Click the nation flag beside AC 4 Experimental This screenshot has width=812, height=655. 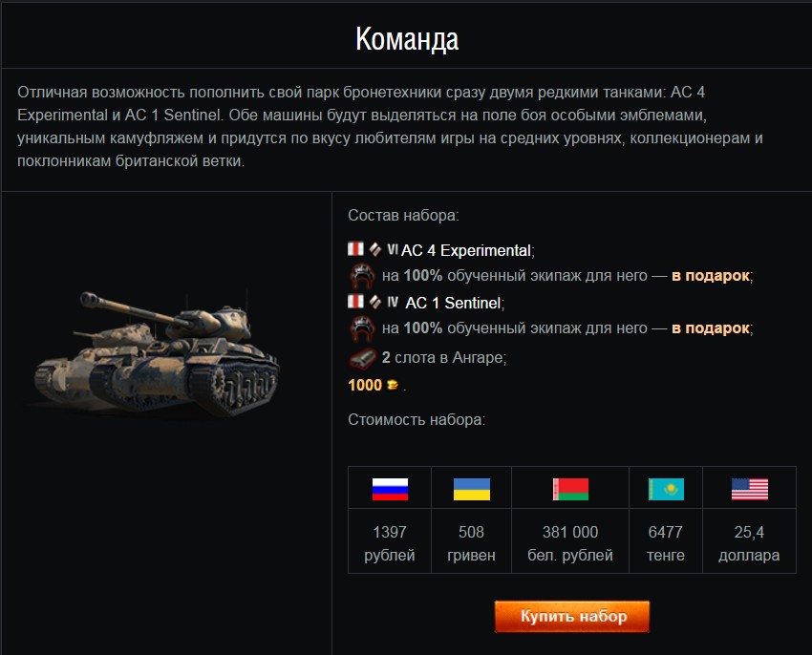pos(355,248)
